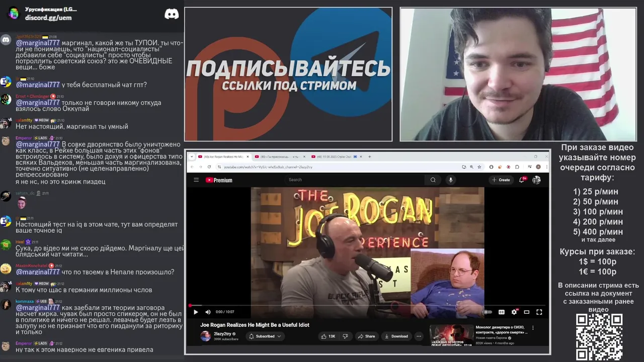View site information icon in address bar
The width and height of the screenshot is (644, 362).
219,167
